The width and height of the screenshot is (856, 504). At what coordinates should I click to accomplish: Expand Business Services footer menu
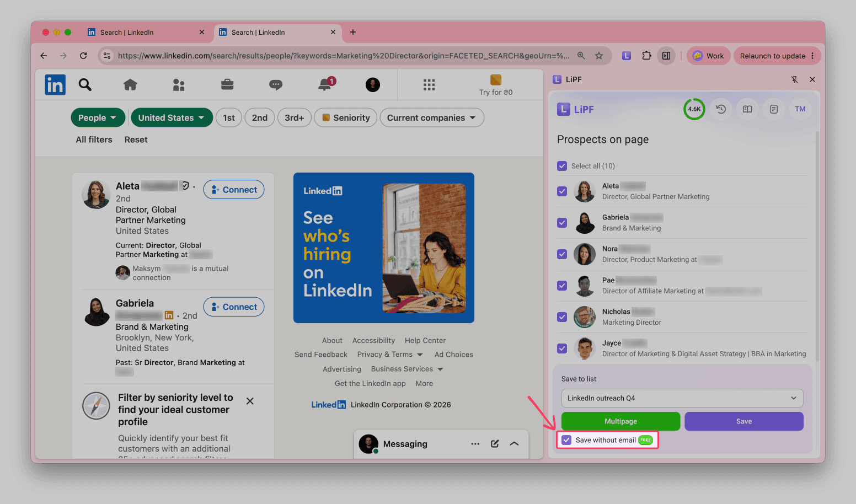coord(407,369)
